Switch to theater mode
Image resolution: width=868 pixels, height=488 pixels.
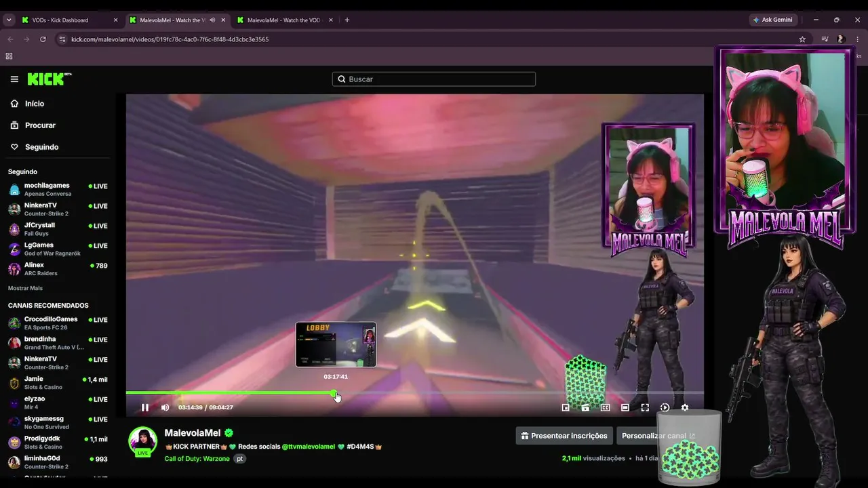[625, 407]
